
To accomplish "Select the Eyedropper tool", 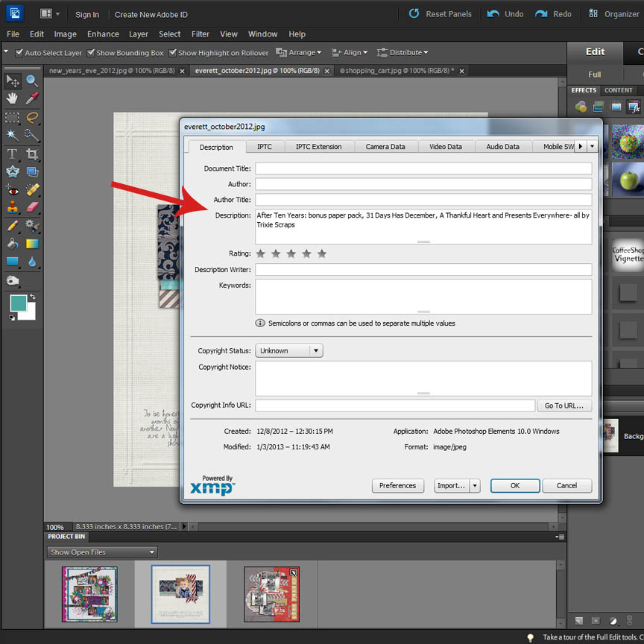I will [32, 98].
